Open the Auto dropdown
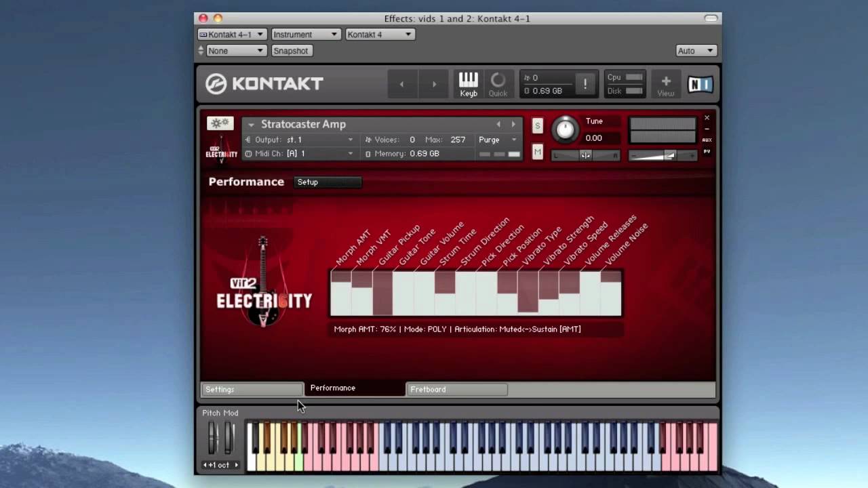The height and width of the screenshot is (488, 868). point(696,51)
